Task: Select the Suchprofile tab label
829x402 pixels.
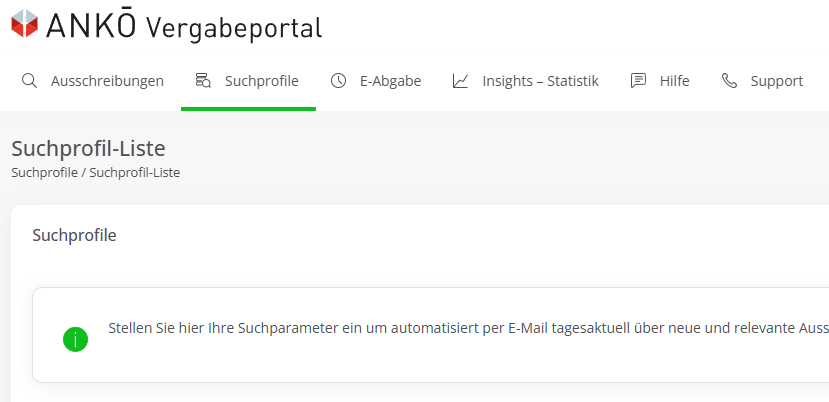Action: [262, 81]
